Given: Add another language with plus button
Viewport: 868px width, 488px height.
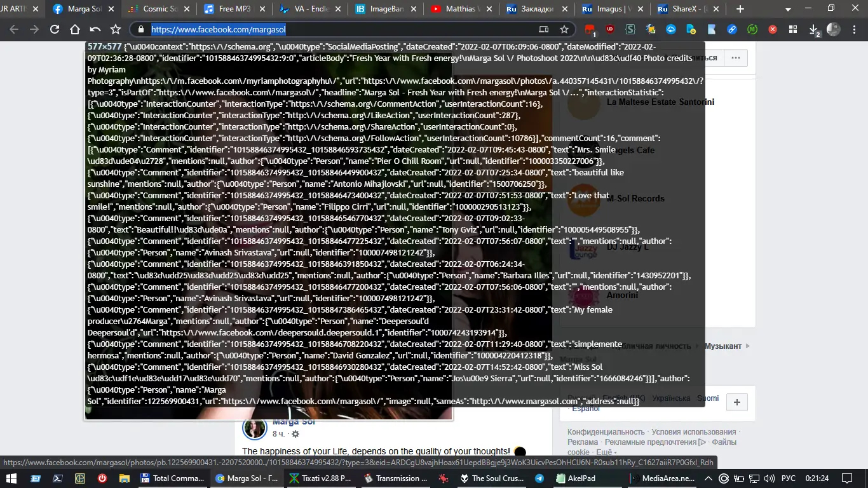Looking at the screenshot, I should click(x=737, y=402).
